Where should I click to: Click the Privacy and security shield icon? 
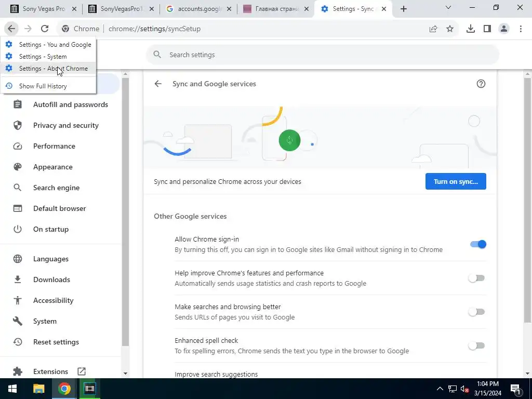(18, 125)
